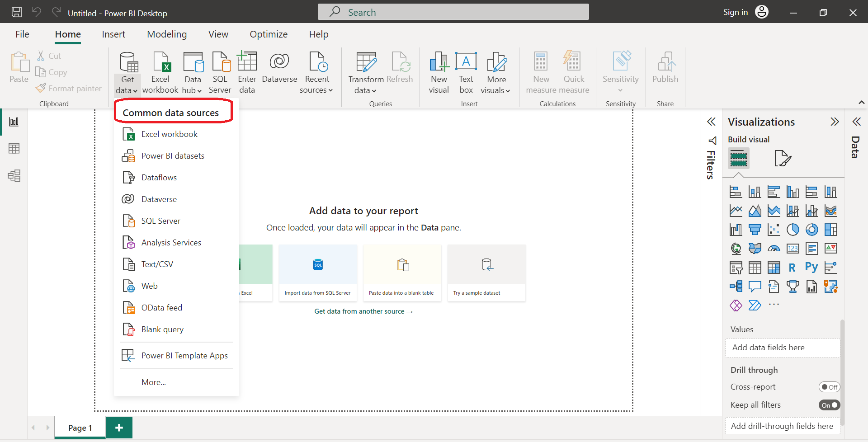Open the View ribbon tab
Screen dimensions: 868x442
tap(218, 34)
